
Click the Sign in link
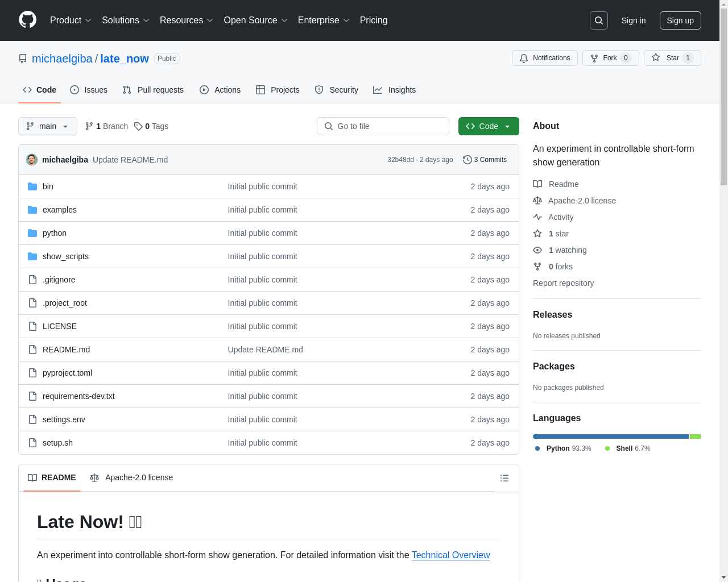coord(634,20)
